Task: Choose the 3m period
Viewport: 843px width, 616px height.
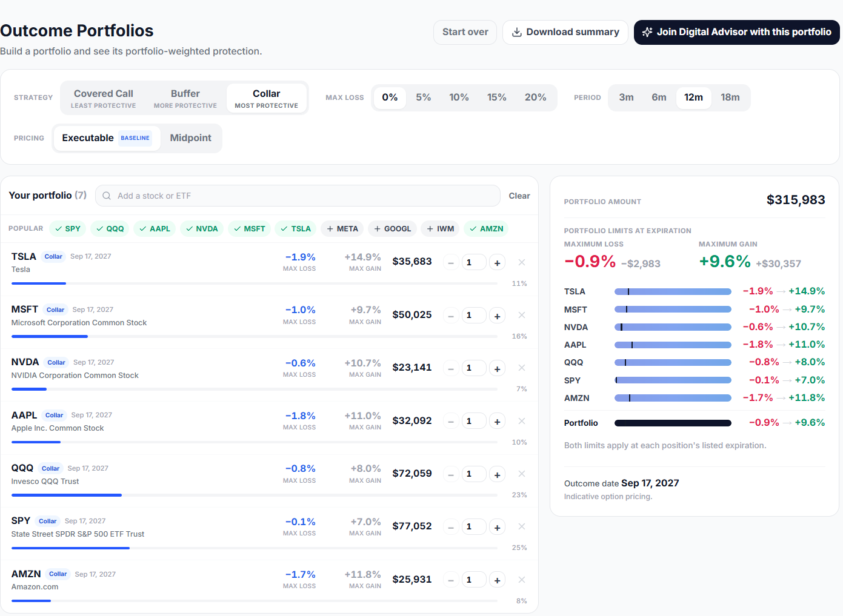Action: click(x=627, y=98)
